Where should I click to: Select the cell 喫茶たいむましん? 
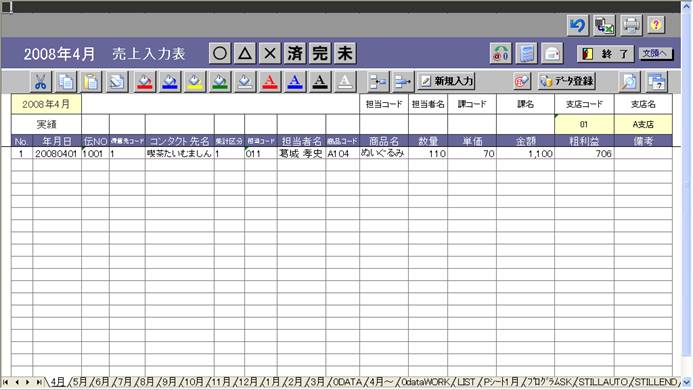pyautogui.click(x=179, y=153)
